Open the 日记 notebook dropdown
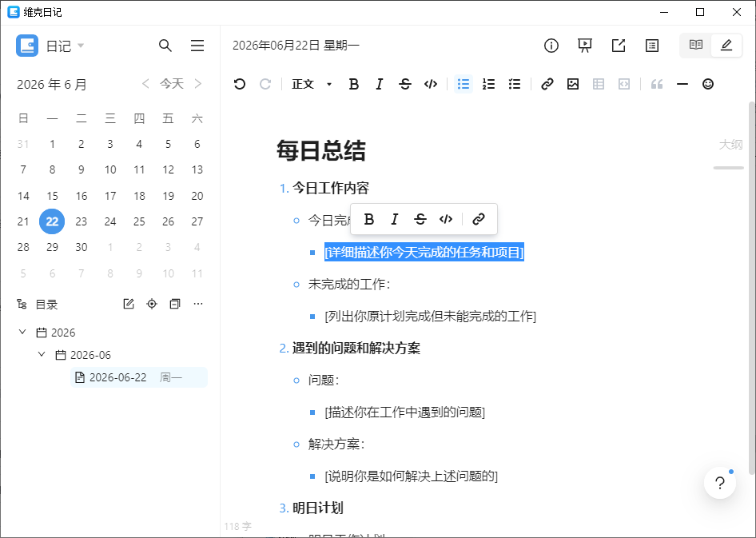Screen dimensions: 756x538 point(65,46)
